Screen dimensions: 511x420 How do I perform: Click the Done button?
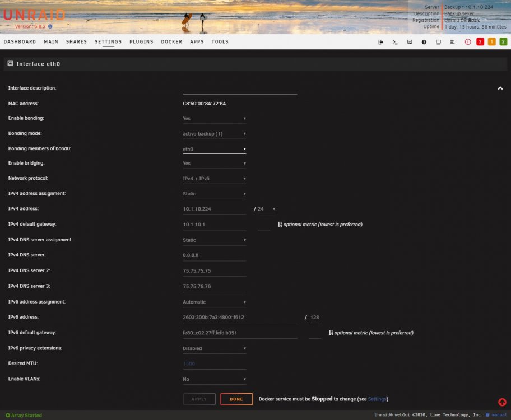tap(236, 399)
